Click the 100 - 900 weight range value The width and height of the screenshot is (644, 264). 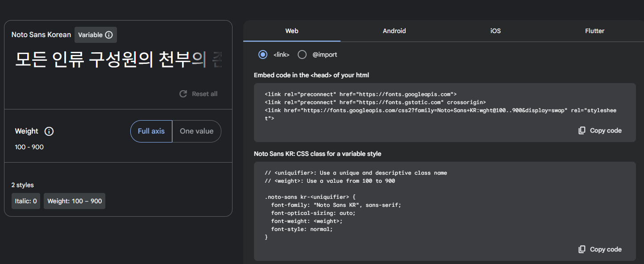coord(29,147)
